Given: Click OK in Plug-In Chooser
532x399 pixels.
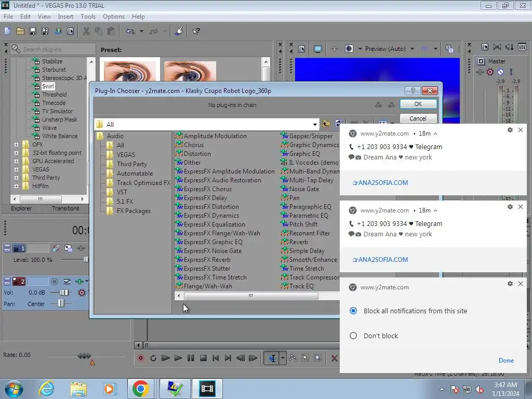Looking at the screenshot, I should 418,104.
